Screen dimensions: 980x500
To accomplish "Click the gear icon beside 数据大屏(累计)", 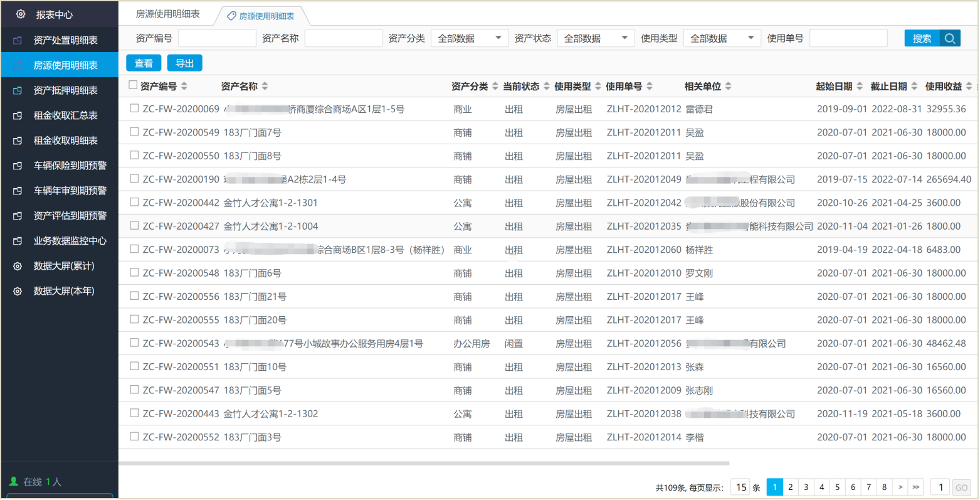I will click(x=18, y=266).
